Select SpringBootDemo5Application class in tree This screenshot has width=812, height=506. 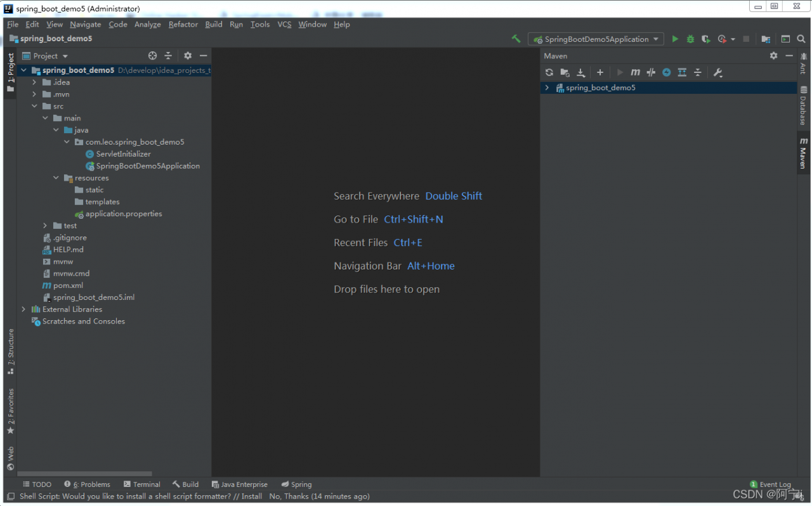148,166
